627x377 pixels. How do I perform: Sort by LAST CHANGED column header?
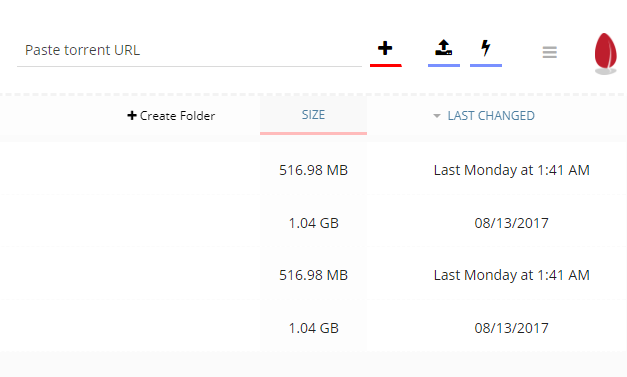491,116
